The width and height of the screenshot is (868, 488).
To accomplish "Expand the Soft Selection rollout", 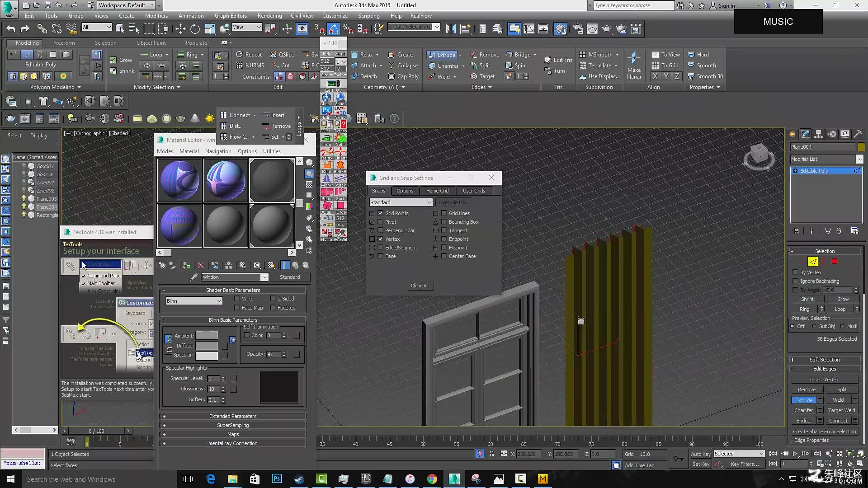I will point(825,360).
